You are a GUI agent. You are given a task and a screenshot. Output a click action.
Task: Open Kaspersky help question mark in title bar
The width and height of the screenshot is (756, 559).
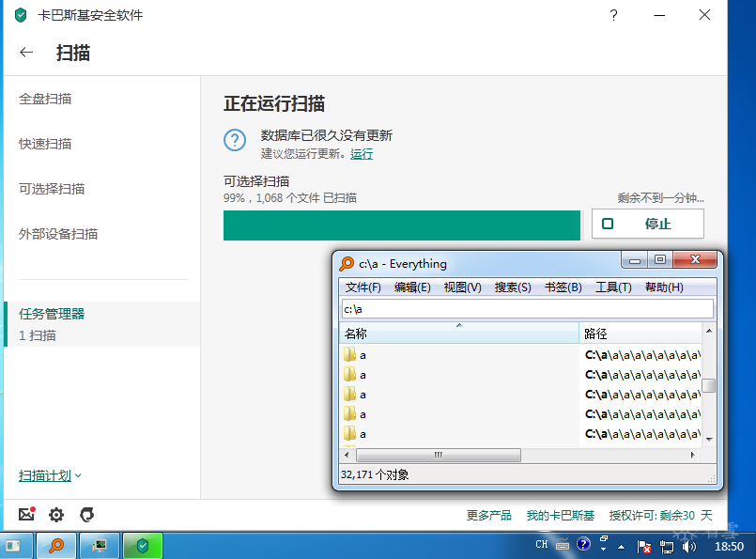[613, 15]
